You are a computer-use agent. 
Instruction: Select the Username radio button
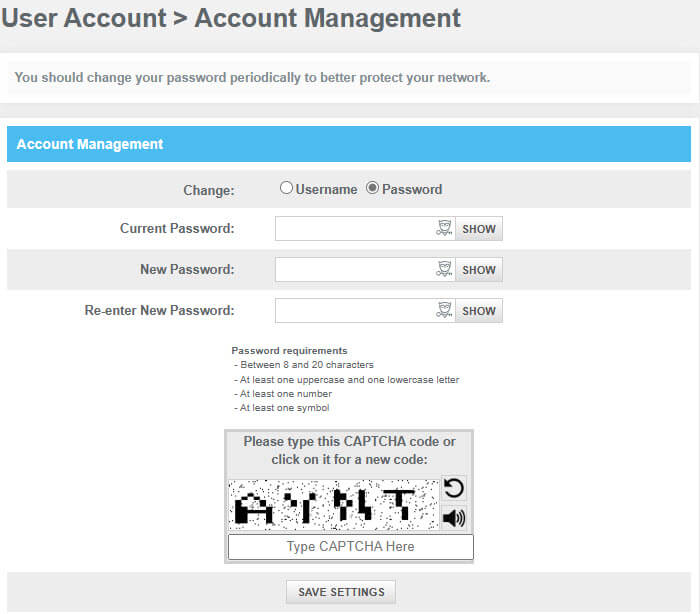(x=286, y=188)
